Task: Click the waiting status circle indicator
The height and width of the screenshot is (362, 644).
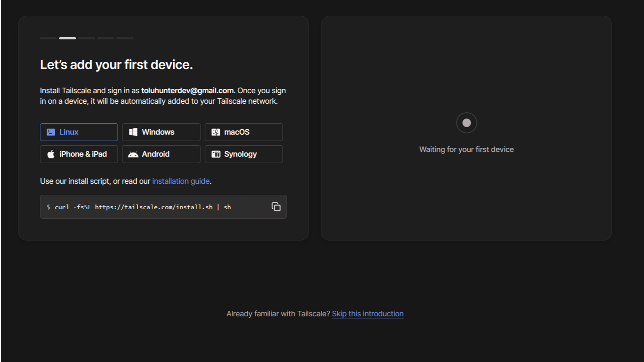Action: (x=466, y=123)
